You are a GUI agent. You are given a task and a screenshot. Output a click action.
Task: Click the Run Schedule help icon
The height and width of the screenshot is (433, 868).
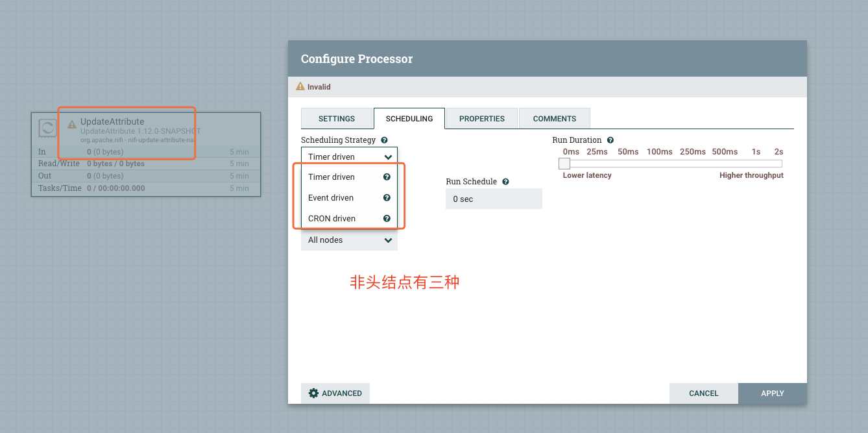pos(505,181)
